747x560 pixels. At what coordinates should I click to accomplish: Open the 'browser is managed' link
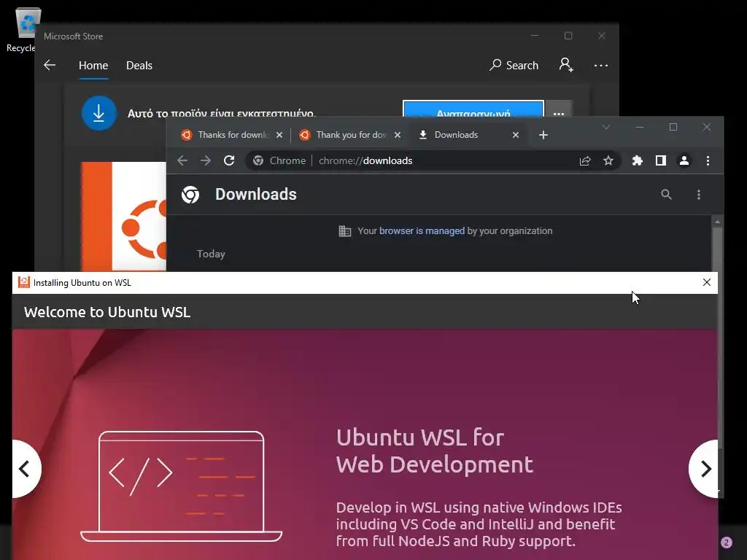(422, 231)
